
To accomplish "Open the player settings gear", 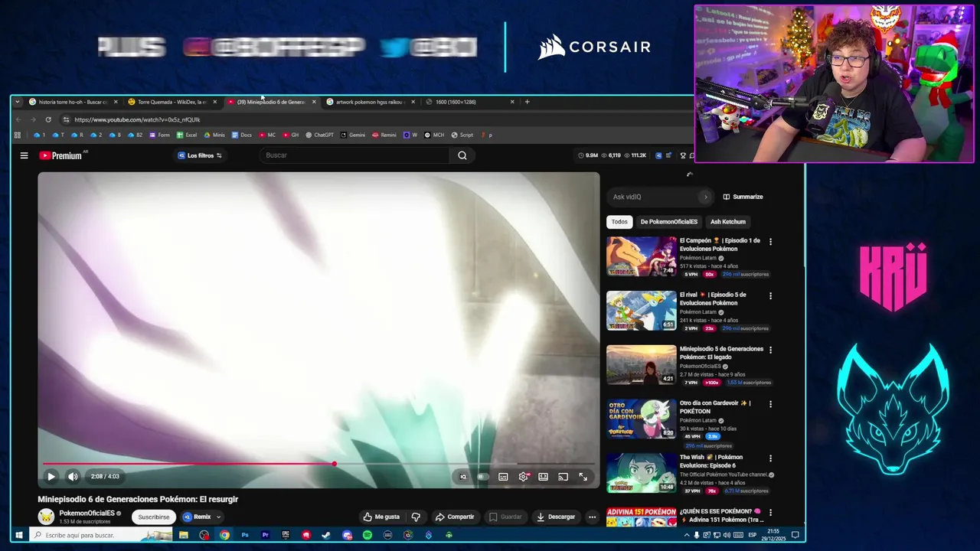I will (x=524, y=476).
